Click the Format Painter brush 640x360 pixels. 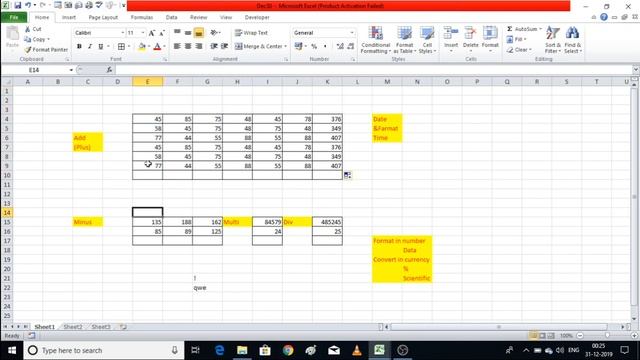[x=27, y=50]
